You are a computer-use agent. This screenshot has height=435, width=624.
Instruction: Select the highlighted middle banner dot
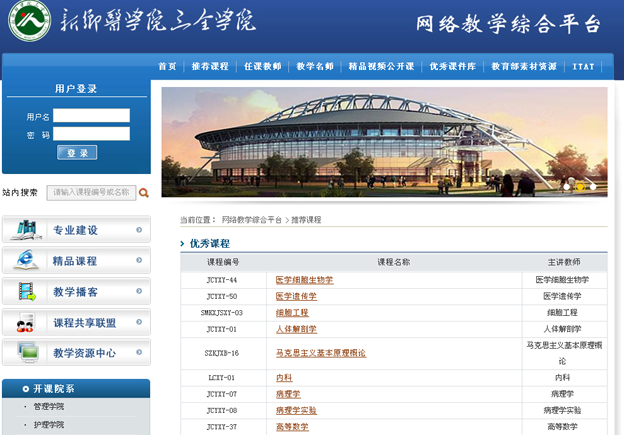coord(580,185)
